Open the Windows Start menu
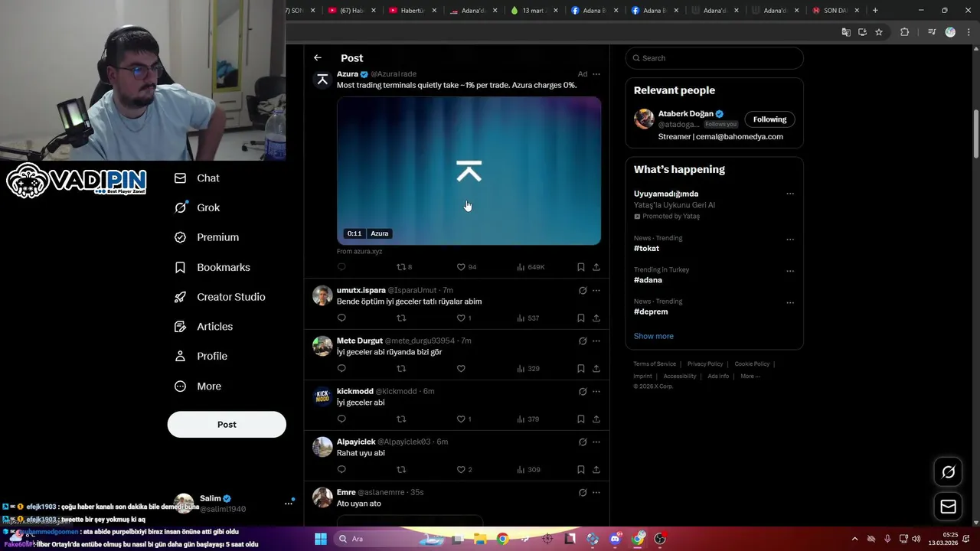 321,539
